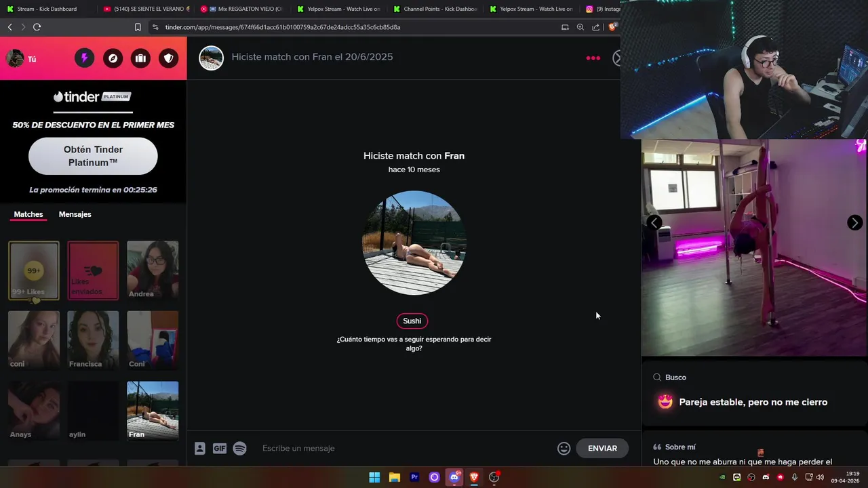Open the Likes enviados card
The width and height of the screenshot is (868, 488).
coord(93,270)
